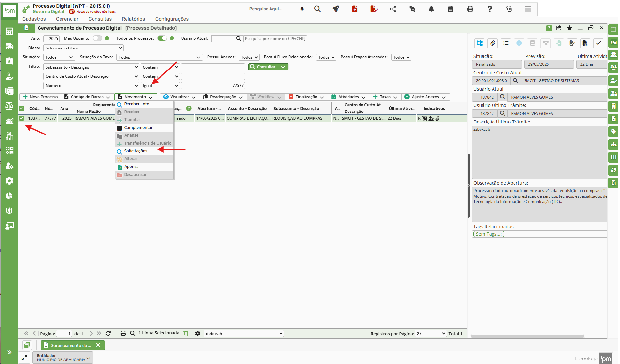Click the PDF export icon in detail panel
Image resolution: width=620 pixels, height=364 pixels.
(585, 43)
